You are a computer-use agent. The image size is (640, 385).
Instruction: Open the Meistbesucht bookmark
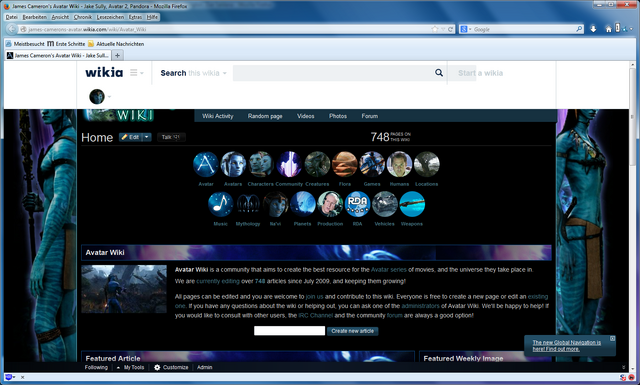(x=25, y=44)
